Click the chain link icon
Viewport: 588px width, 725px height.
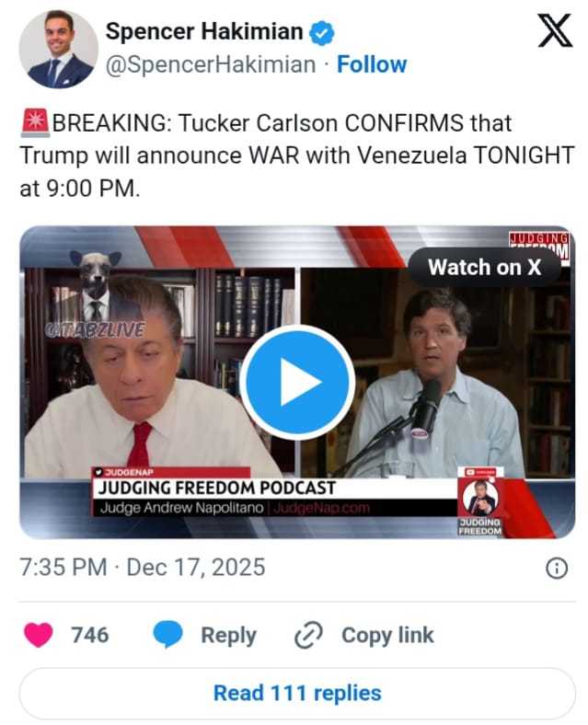308,636
